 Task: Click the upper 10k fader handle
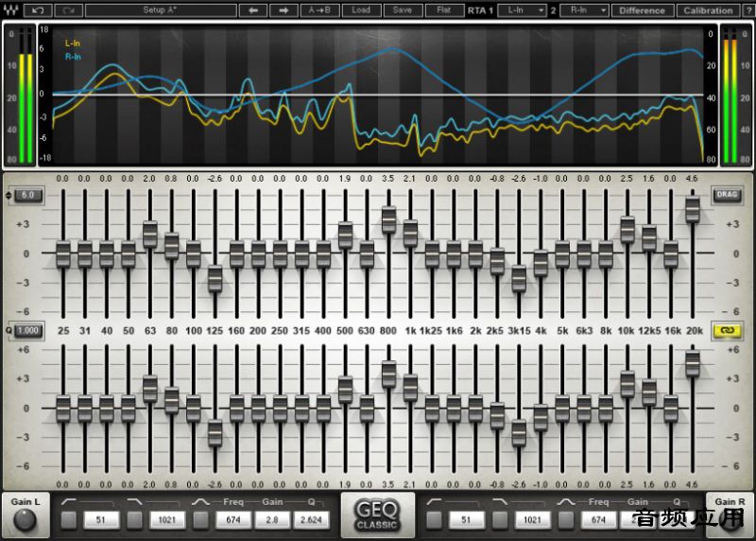click(627, 230)
